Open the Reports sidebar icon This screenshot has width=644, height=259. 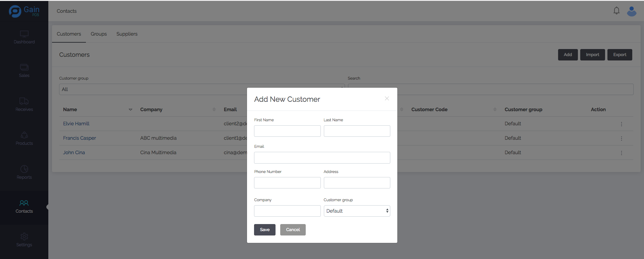click(x=24, y=169)
